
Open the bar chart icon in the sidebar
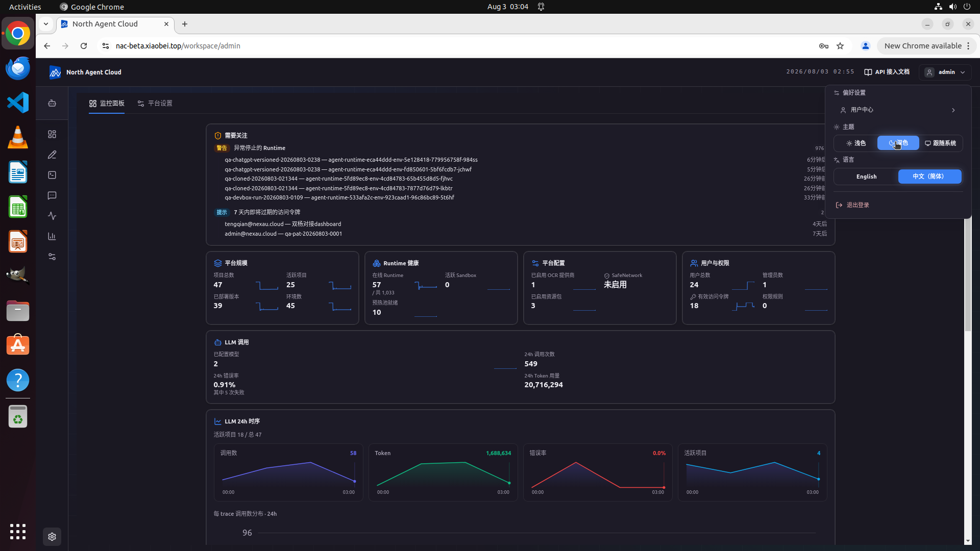point(52,236)
